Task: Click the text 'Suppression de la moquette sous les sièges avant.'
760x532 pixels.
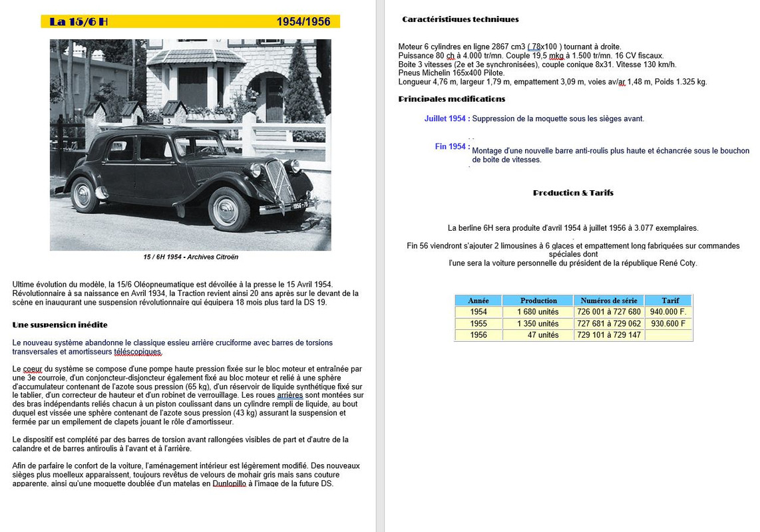Action: click(558, 118)
